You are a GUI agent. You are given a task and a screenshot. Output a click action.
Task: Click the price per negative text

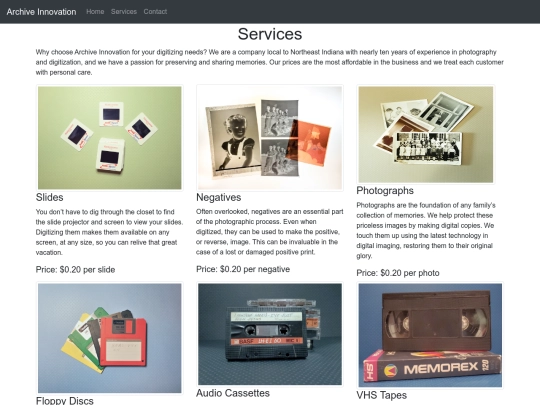tap(243, 269)
